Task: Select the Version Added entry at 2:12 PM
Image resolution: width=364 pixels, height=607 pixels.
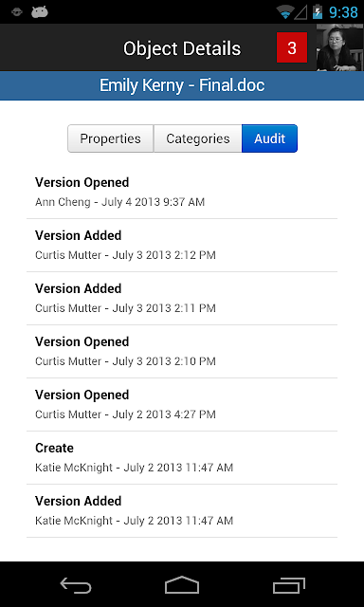Action: (182, 246)
